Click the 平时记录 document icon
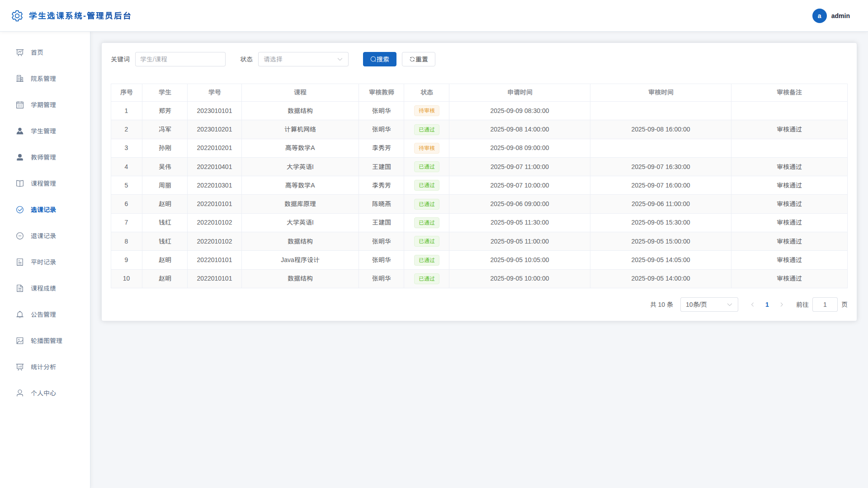The height and width of the screenshot is (488, 868). click(20, 262)
